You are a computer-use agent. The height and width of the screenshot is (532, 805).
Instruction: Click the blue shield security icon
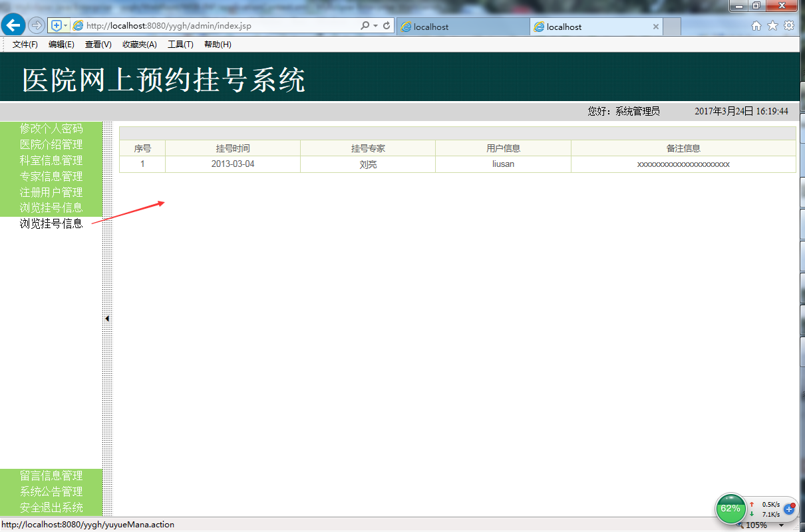(57, 26)
